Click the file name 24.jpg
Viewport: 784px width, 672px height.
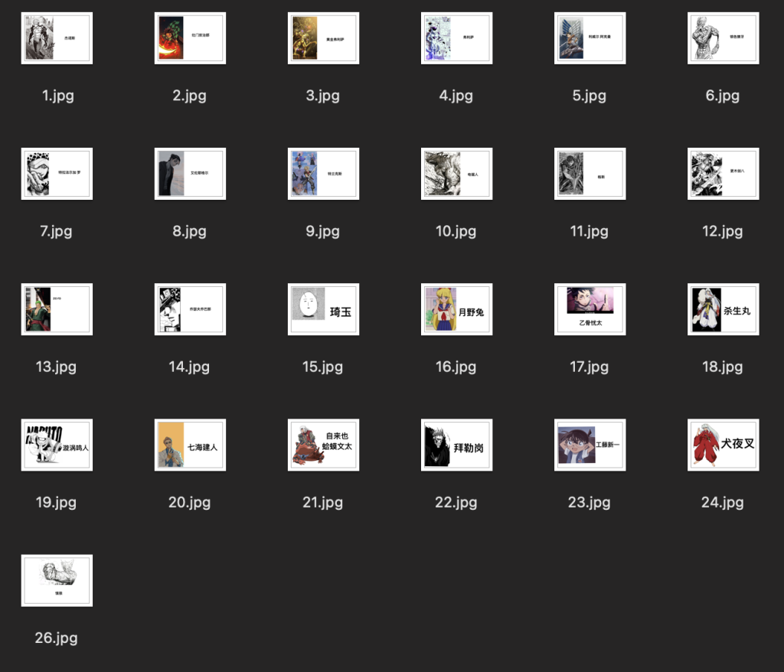pos(723,502)
